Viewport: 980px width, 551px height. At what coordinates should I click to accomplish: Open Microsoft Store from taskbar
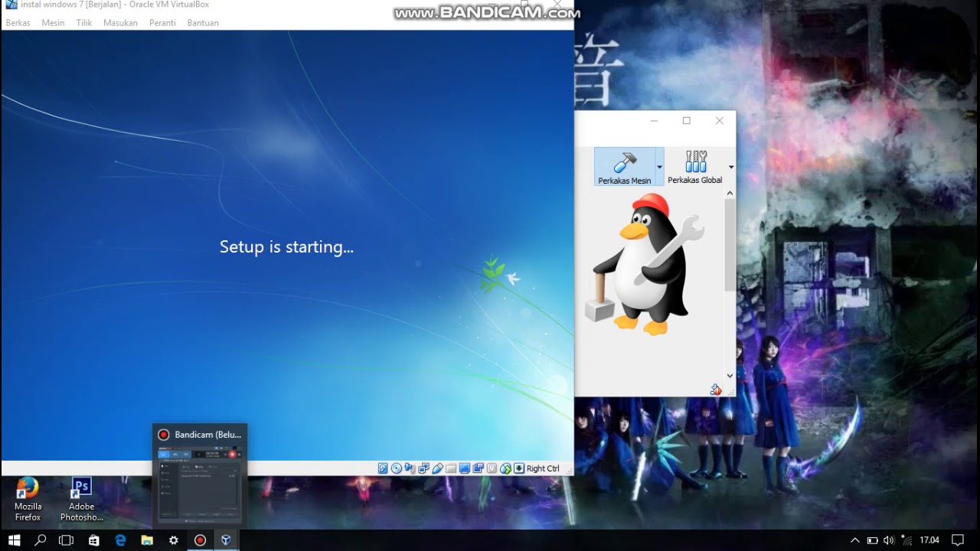[x=93, y=540]
